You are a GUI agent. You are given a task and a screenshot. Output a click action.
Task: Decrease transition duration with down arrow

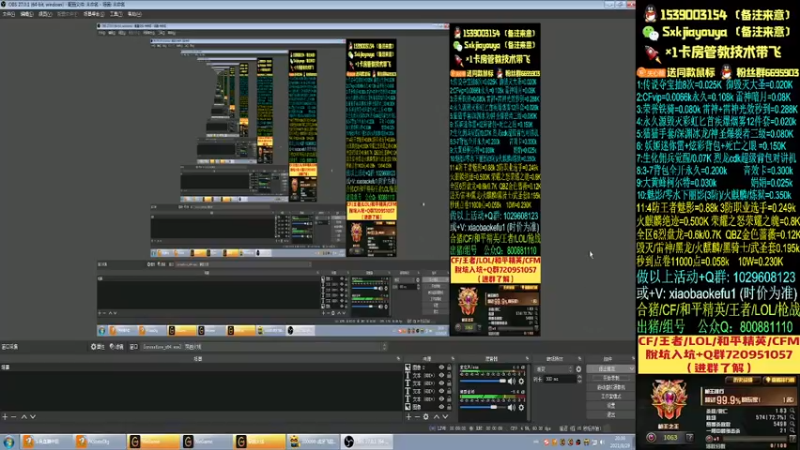(579, 381)
